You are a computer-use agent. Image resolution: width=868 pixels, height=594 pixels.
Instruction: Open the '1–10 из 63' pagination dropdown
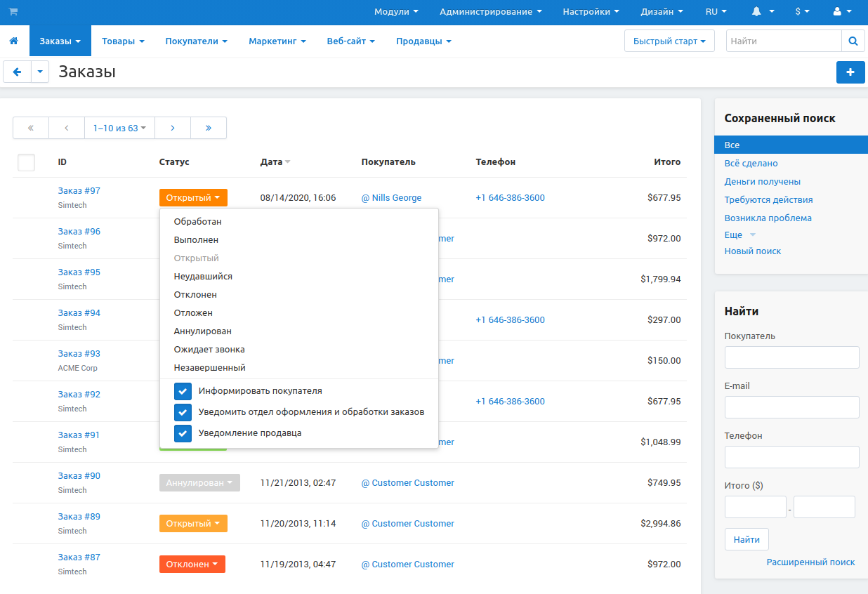(119, 128)
